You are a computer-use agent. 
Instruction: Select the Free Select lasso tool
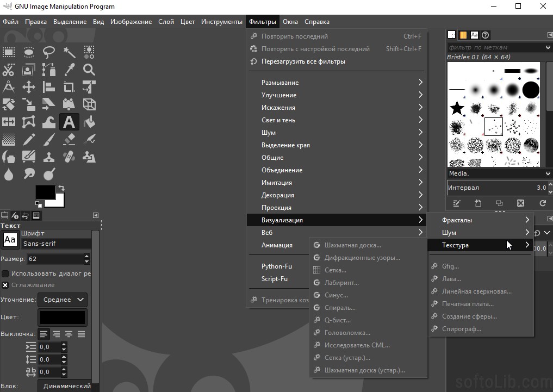coord(49,52)
